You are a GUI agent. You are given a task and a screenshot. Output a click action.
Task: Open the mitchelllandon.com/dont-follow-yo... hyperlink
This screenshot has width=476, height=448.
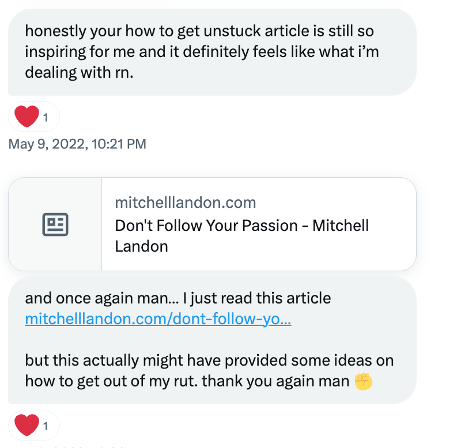click(158, 319)
